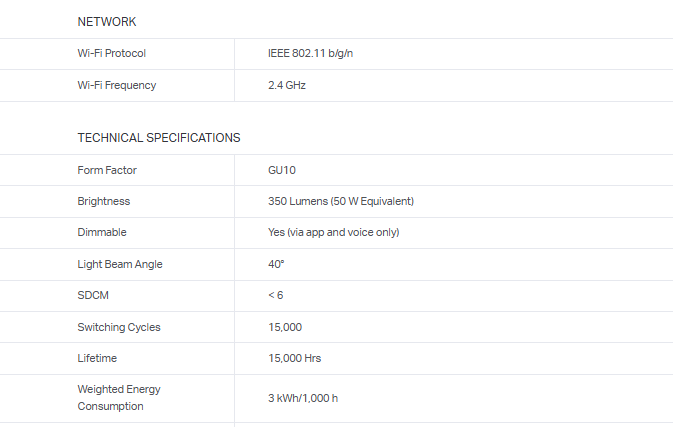
Task: Select the Light Beam Angle label
Action: tap(120, 264)
